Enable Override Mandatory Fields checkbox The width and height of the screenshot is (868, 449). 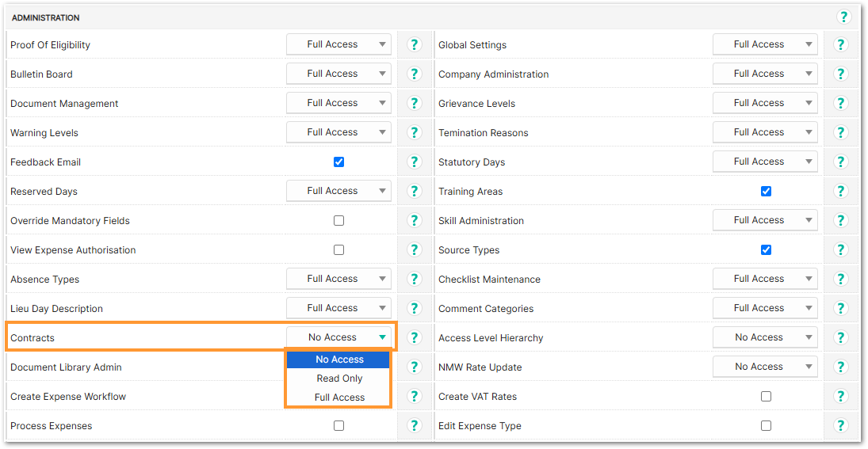pyautogui.click(x=338, y=221)
